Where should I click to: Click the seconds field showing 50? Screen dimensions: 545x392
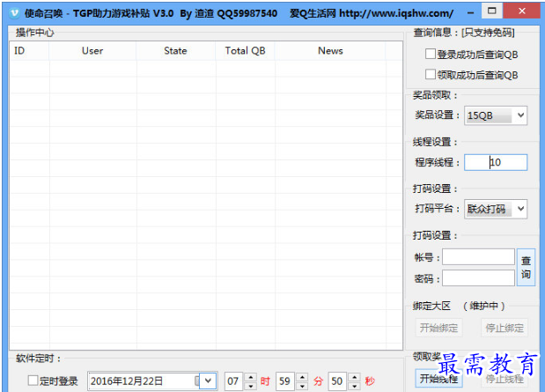click(x=337, y=381)
